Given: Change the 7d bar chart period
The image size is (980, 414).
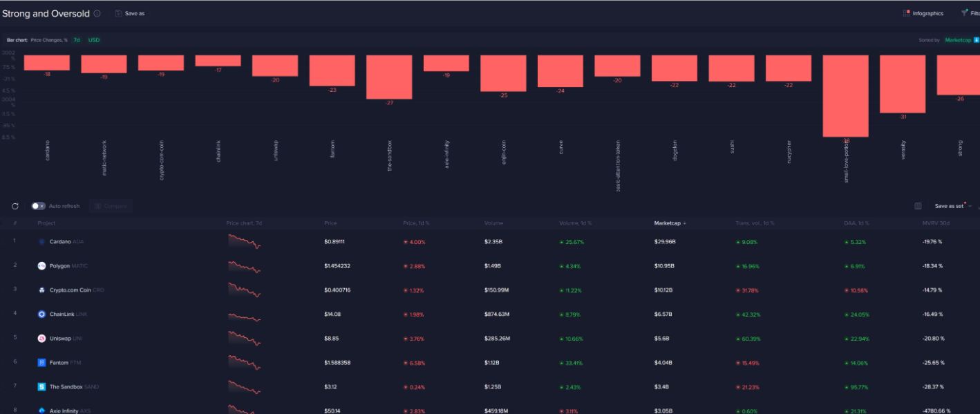Looking at the screenshot, I should click(76, 40).
